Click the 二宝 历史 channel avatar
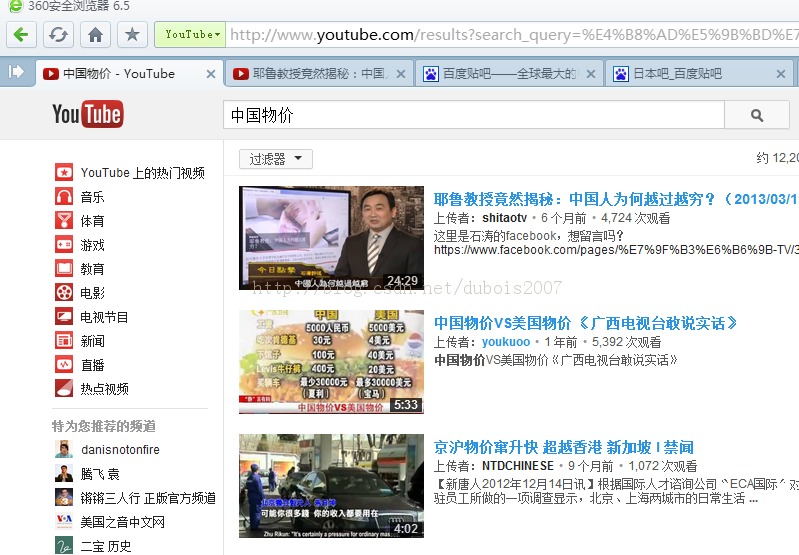799x555 pixels. coord(64,545)
